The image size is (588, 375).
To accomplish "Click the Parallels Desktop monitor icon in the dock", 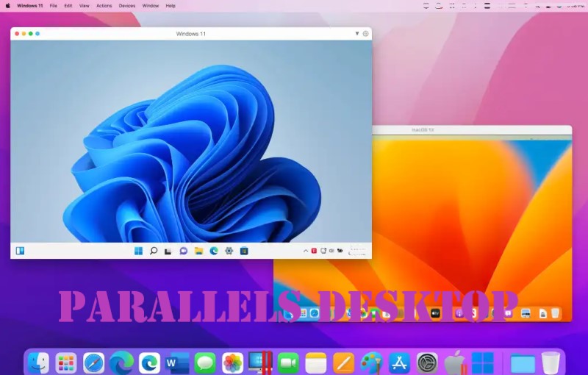I will (260, 362).
